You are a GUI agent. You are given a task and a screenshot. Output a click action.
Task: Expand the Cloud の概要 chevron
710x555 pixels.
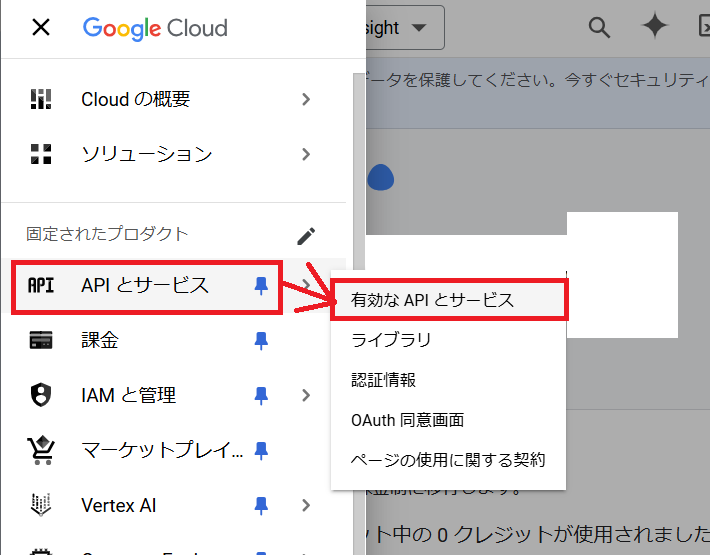coord(306,99)
